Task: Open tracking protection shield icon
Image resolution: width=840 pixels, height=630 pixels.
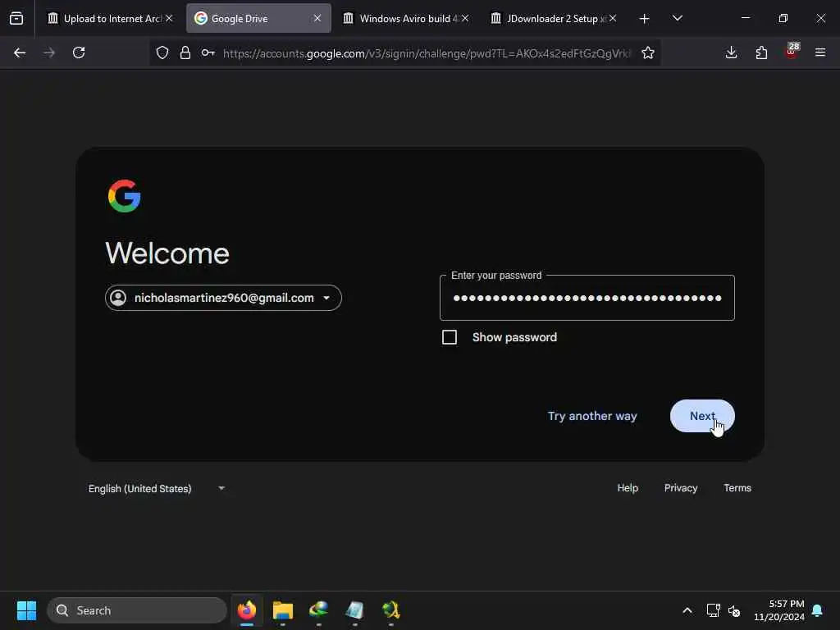Action: 162,52
